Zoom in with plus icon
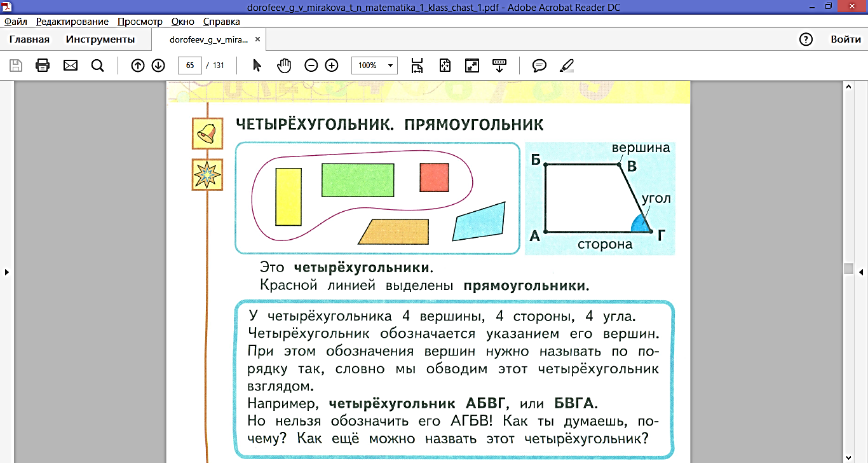This screenshot has width=868, height=463. [331, 65]
